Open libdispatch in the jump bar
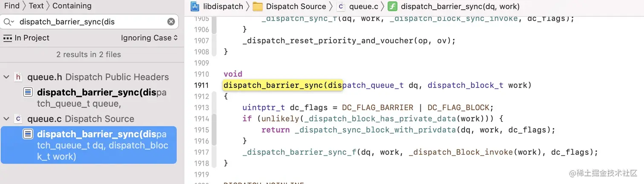The height and width of the screenshot is (184, 644). pos(224,6)
